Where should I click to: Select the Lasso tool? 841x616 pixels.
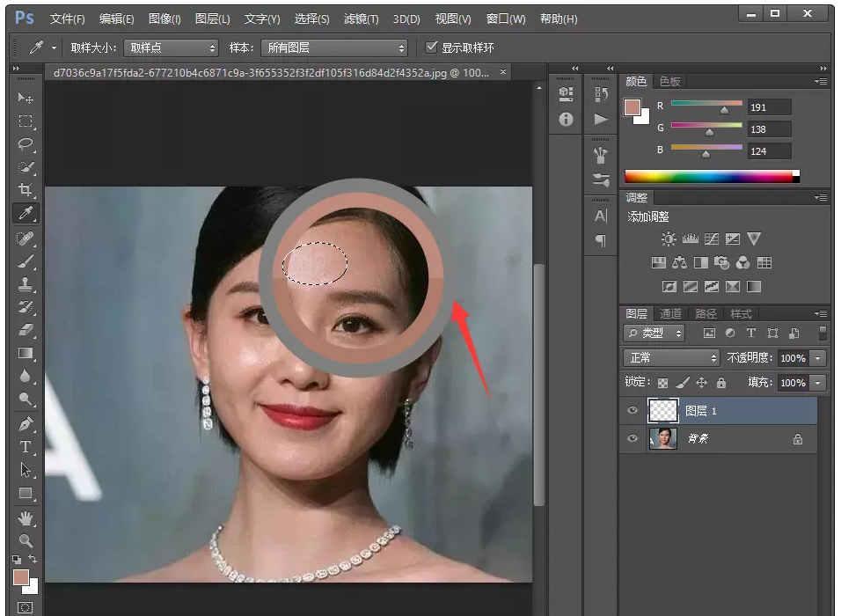coord(26,144)
